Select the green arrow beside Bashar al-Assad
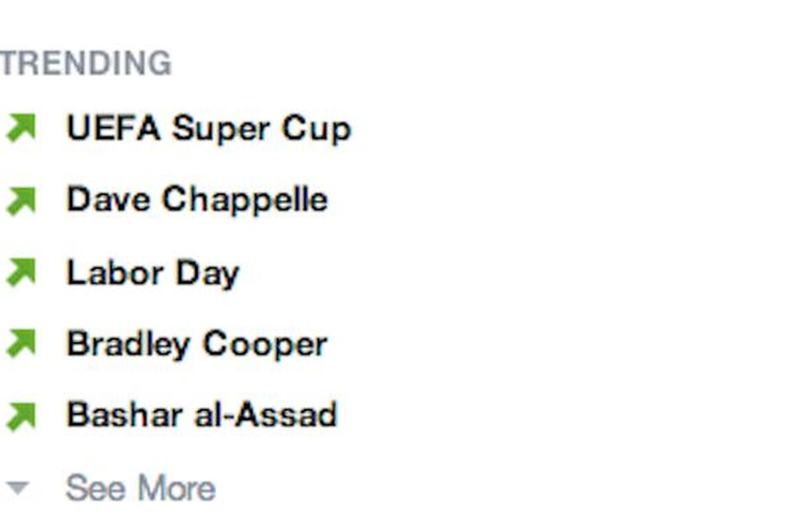This screenshot has height=532, width=798. (21, 416)
